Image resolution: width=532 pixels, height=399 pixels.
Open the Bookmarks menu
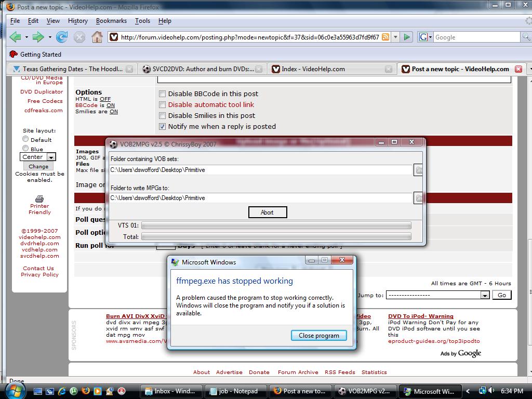(111, 21)
